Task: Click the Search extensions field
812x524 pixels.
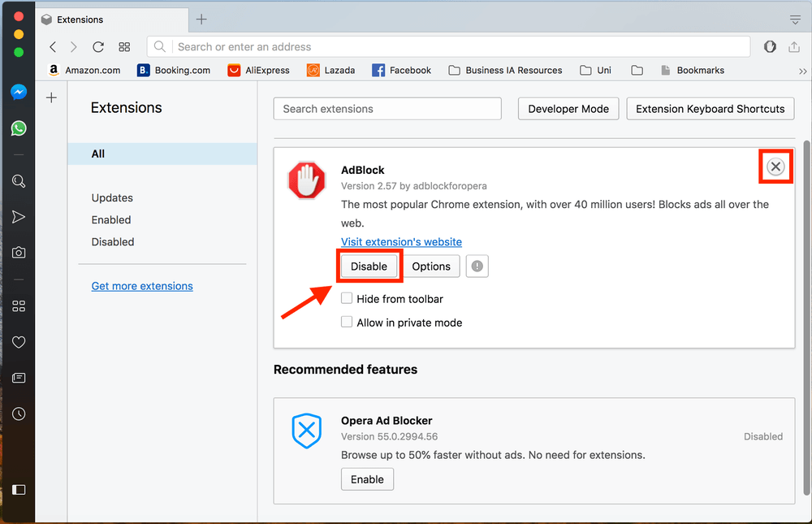Action: click(x=387, y=109)
